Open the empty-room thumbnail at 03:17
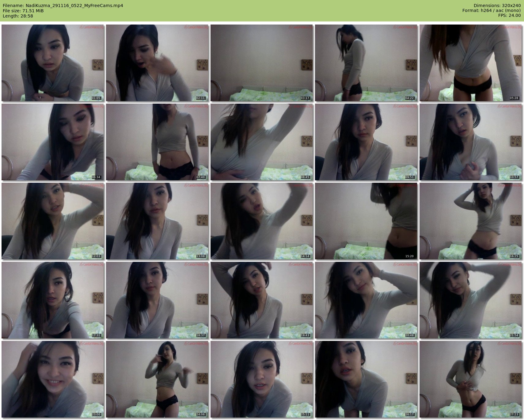The image size is (524, 420). (x=262, y=63)
